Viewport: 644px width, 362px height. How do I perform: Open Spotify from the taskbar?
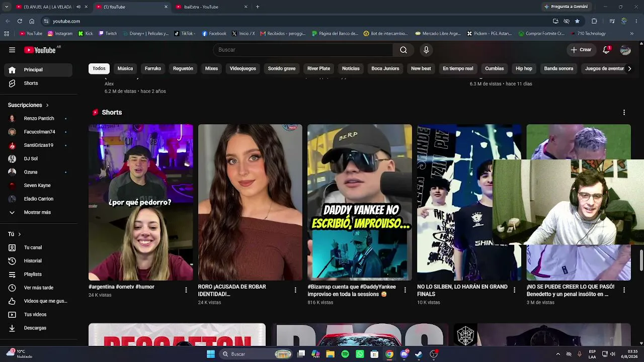[x=345, y=354]
